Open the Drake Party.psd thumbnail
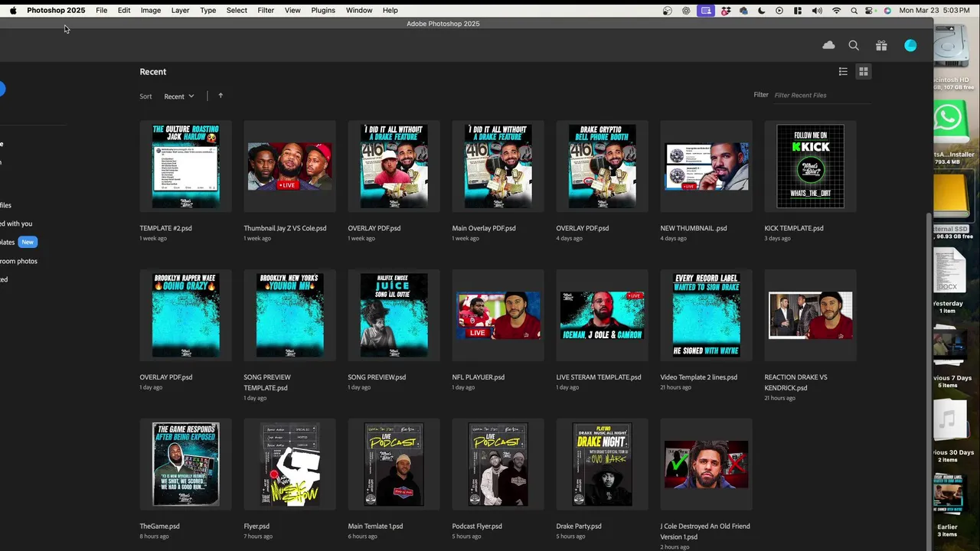Viewport: 980px width, 551px height. pos(602,465)
